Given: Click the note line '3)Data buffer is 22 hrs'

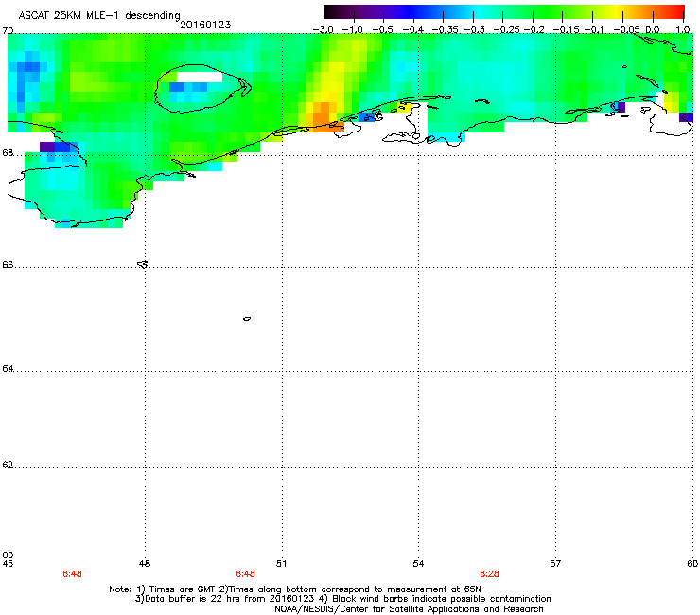Looking at the screenshot, I should coord(342,599).
